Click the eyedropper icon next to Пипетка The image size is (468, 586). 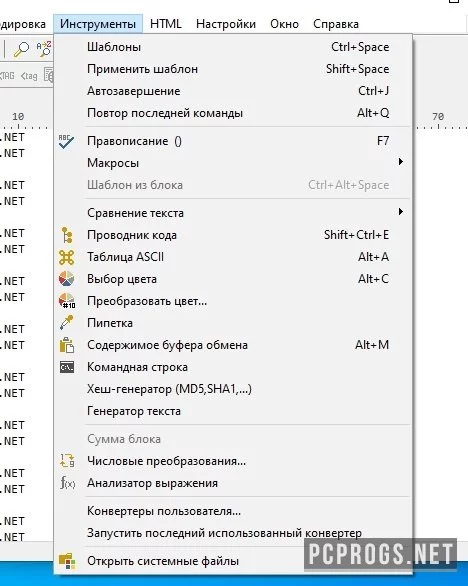point(67,323)
